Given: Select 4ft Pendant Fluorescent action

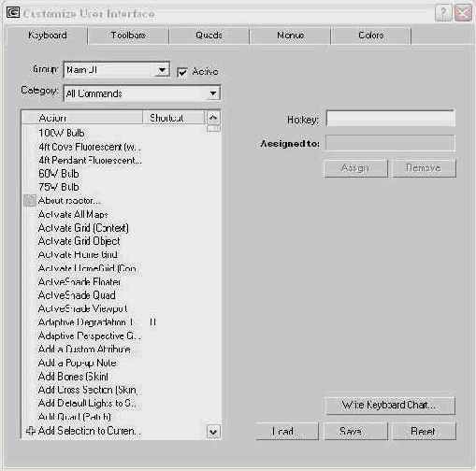Looking at the screenshot, I should (x=90, y=161).
